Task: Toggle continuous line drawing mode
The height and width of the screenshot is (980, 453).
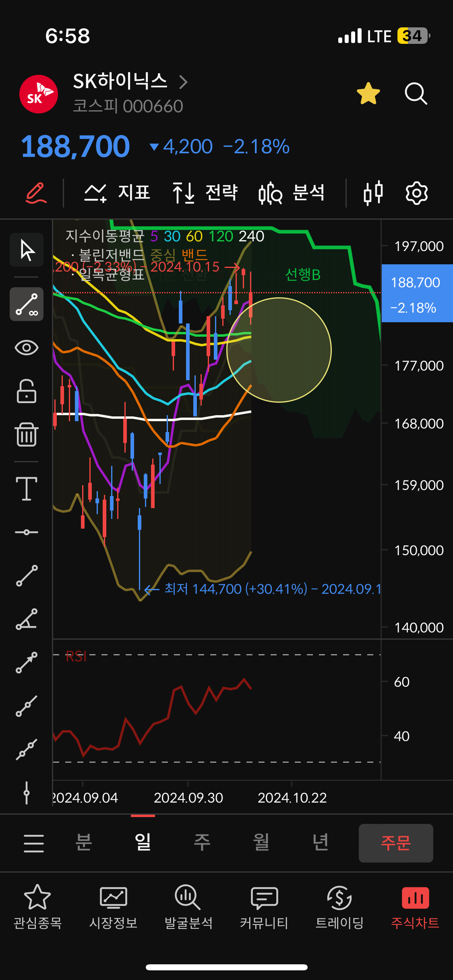Action: pyautogui.click(x=27, y=304)
